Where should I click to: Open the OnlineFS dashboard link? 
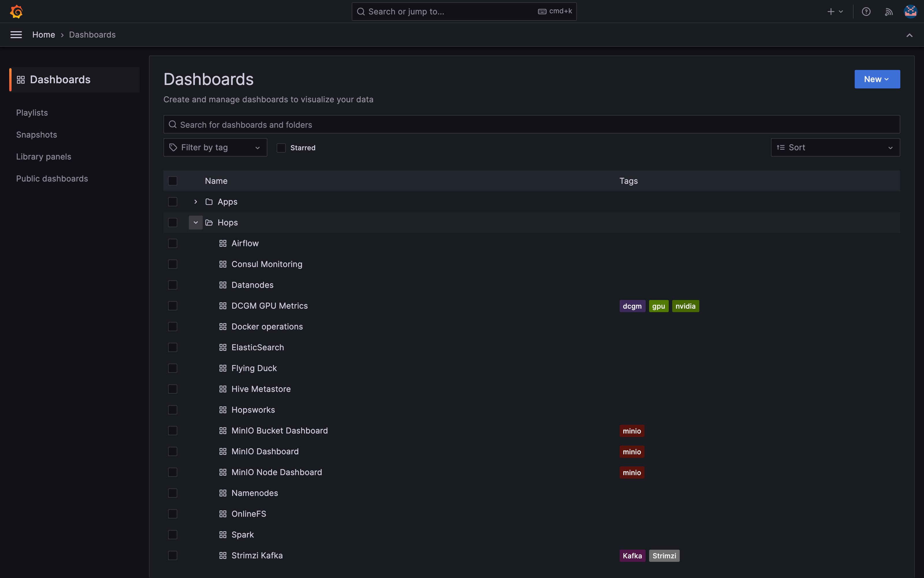click(249, 514)
